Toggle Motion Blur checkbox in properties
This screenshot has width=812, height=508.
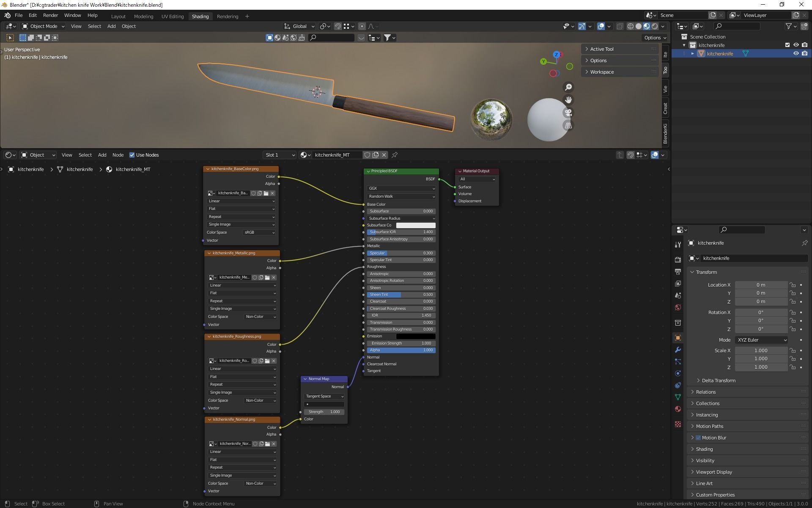[x=698, y=438]
